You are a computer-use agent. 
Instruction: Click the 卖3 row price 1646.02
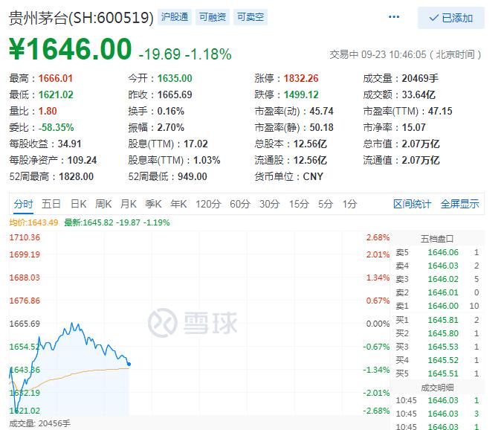click(443, 279)
